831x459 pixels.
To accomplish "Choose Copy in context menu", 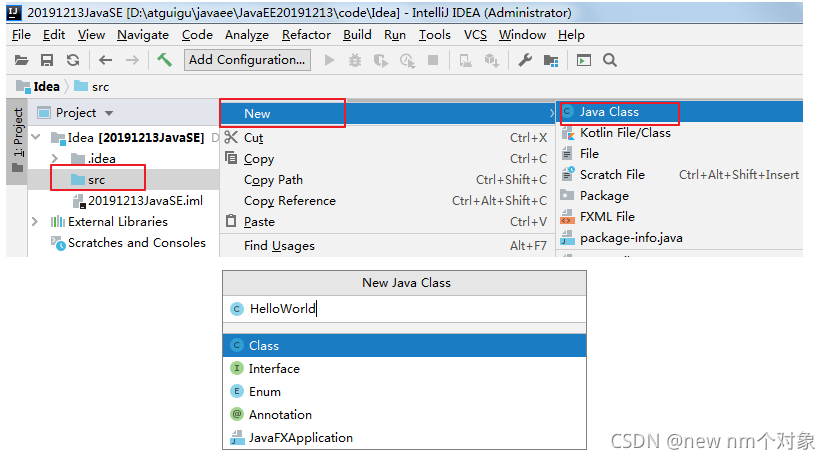I will [x=387, y=158].
